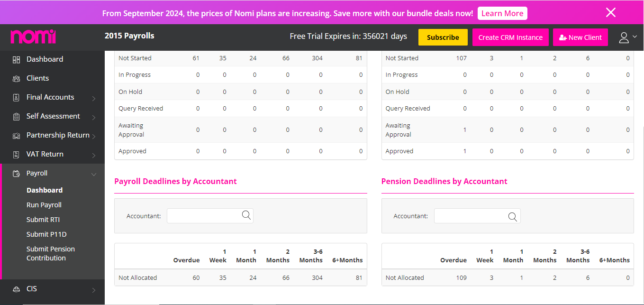Click Payroll Not Allocated Overdue value 60
The height and width of the screenshot is (305, 644).
[x=196, y=278]
